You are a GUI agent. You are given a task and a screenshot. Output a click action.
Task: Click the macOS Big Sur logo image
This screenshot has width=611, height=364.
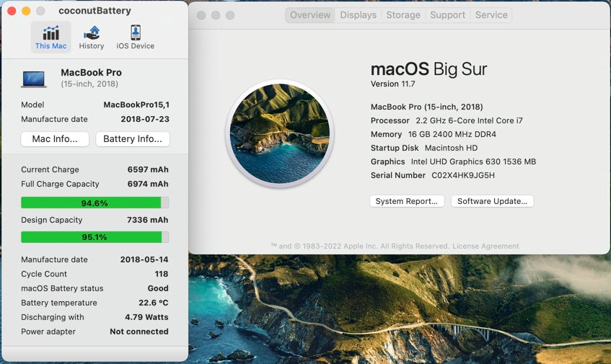pyautogui.click(x=279, y=133)
